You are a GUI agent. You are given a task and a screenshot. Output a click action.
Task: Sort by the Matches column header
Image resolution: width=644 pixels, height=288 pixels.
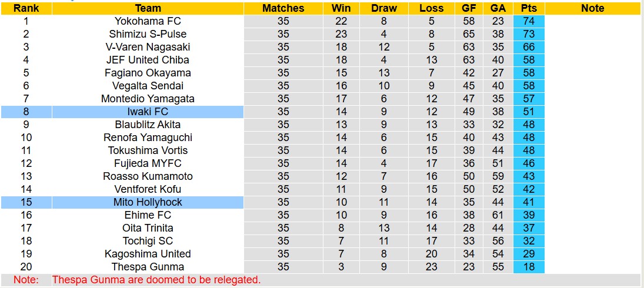283,8
